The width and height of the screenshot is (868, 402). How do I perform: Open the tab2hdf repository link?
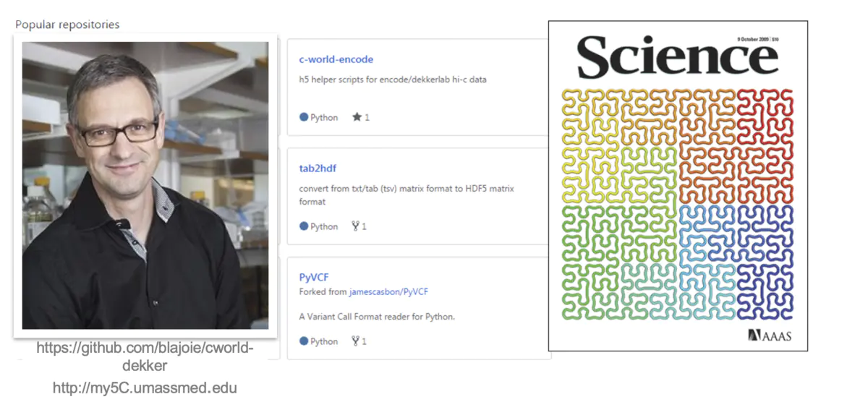318,168
